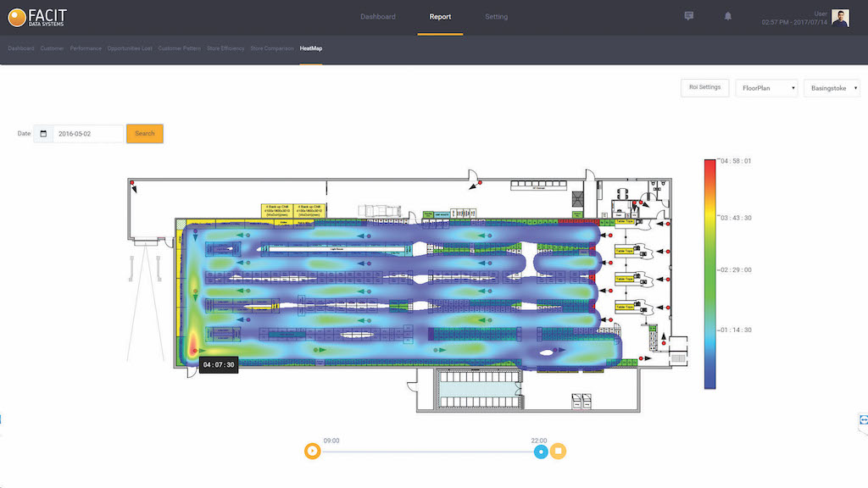Viewport: 868px width, 488px height.
Task: Open the chat messages icon
Action: click(688, 16)
